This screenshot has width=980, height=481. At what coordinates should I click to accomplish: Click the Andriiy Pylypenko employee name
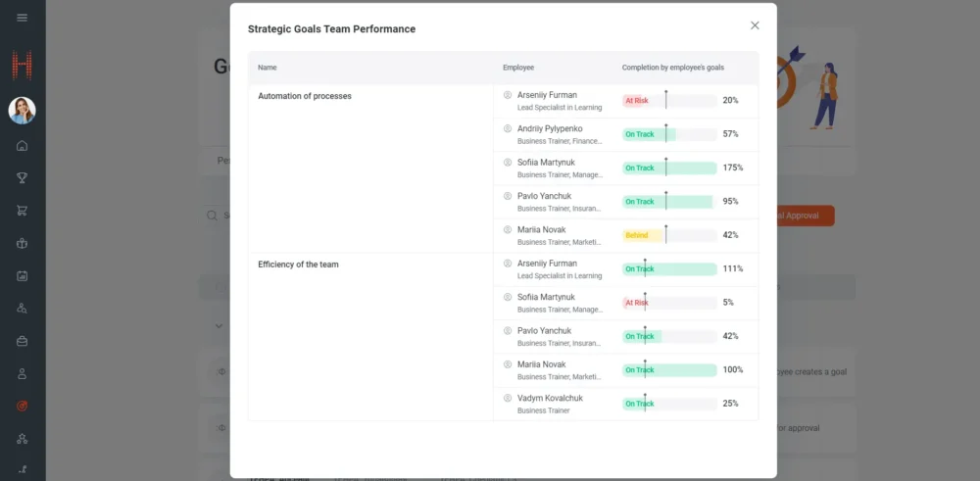(549, 128)
